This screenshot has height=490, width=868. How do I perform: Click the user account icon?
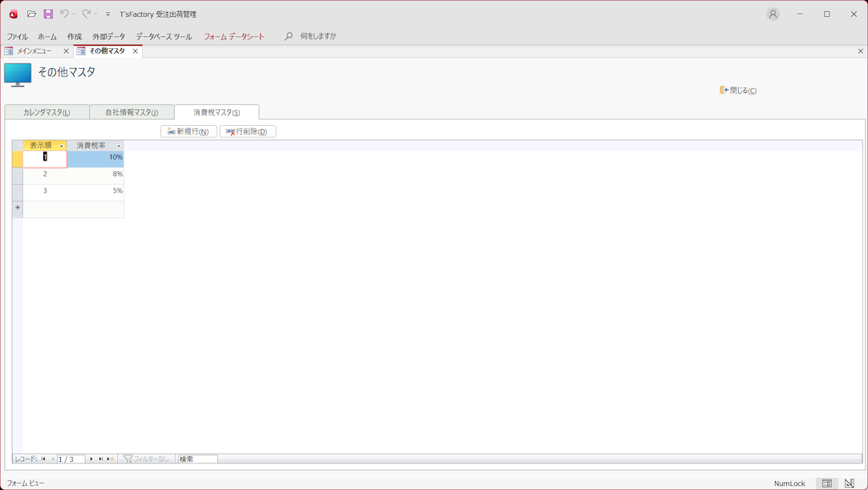click(773, 14)
